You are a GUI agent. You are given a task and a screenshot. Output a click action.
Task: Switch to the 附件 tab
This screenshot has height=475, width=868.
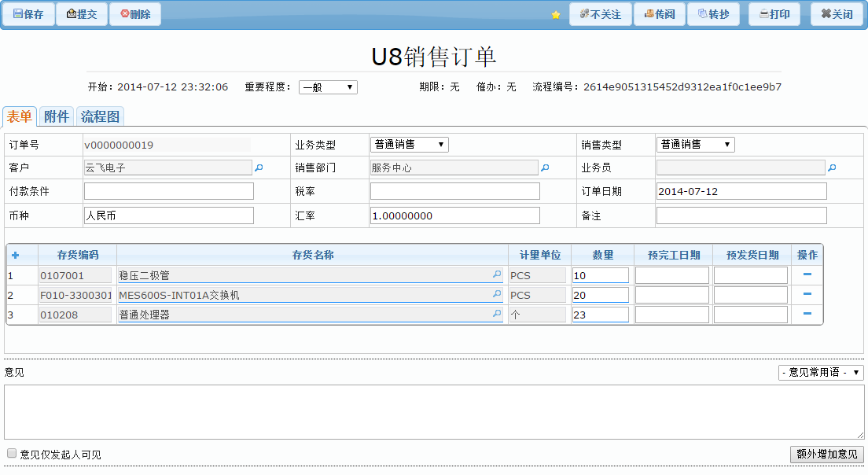pyautogui.click(x=57, y=116)
